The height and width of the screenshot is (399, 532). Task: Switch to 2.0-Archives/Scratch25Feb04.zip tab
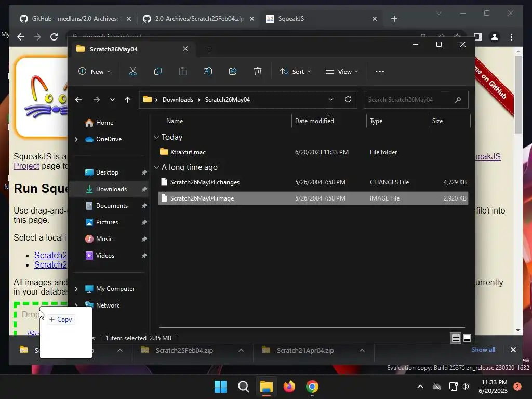point(199,19)
